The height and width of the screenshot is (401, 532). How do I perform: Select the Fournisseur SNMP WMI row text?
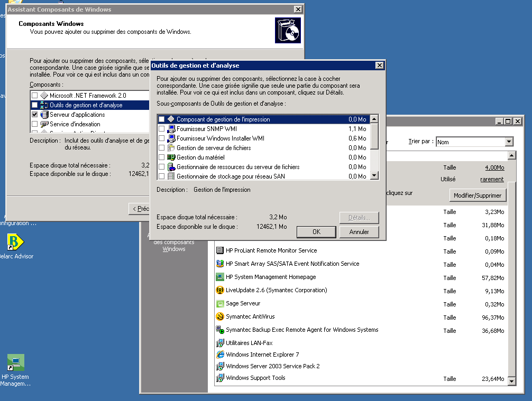(207, 129)
